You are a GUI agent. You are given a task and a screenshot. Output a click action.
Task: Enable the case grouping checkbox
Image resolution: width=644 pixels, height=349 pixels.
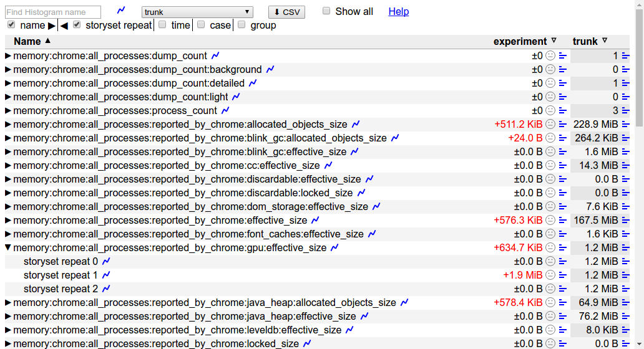(201, 24)
